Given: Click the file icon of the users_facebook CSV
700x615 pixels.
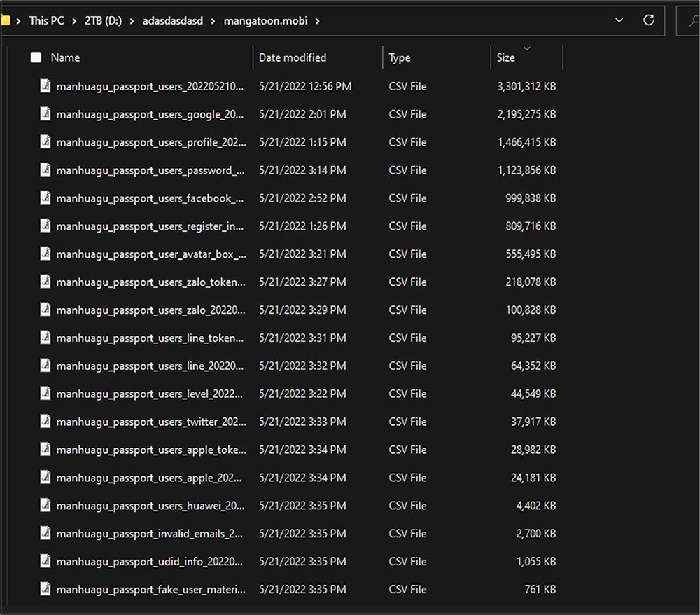Looking at the screenshot, I should tap(45, 197).
